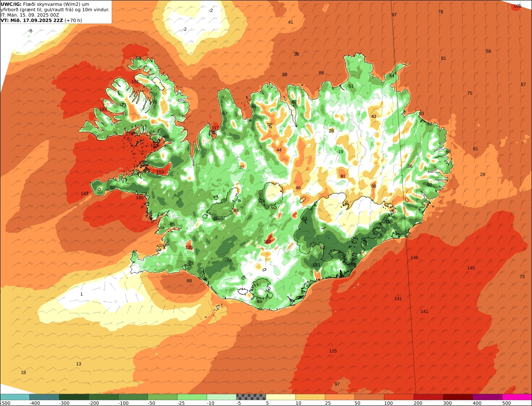Screen dimensions: 532x406
Task: Pick the orange 50 to 100 legend swatch
Action: coord(369,397)
